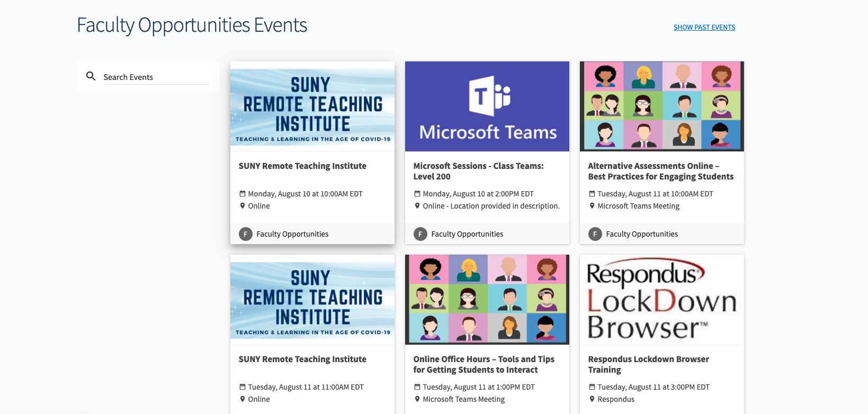
Task: Click the text Monday, August 10 at 10:00AM EDT
Action: [x=305, y=194]
